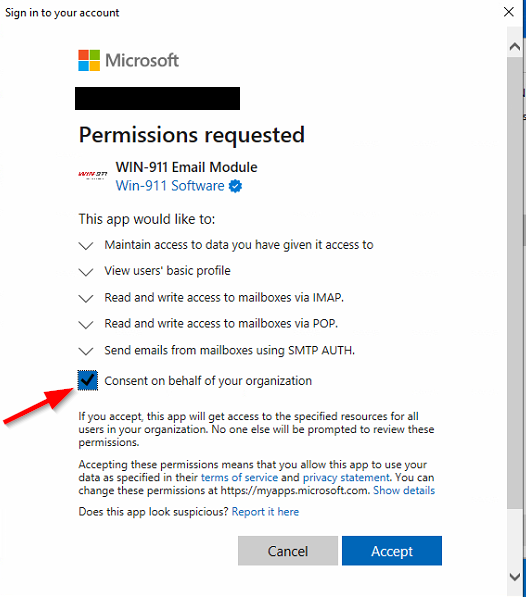
Task: Close the sign-in dialog window
Action: [x=509, y=12]
